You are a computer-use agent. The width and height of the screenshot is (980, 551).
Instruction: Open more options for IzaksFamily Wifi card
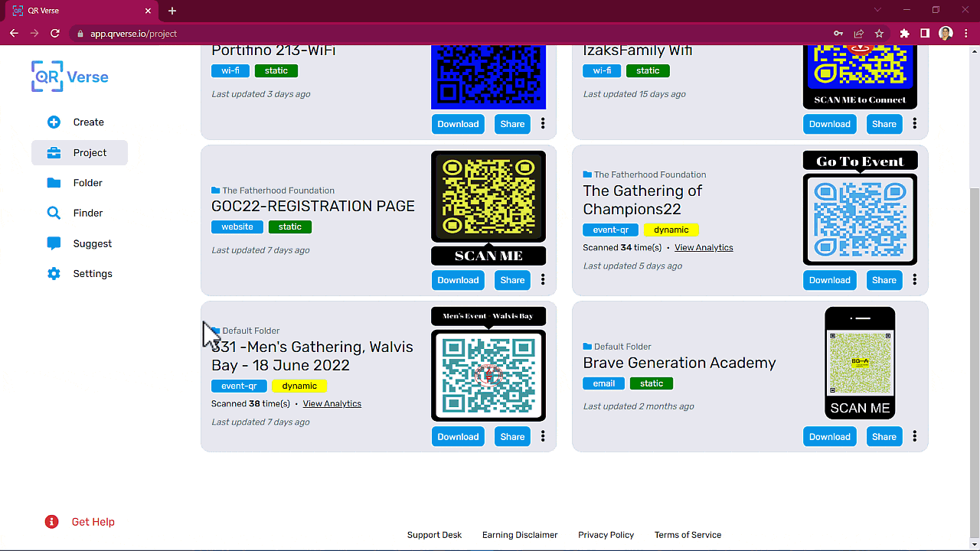coord(914,124)
